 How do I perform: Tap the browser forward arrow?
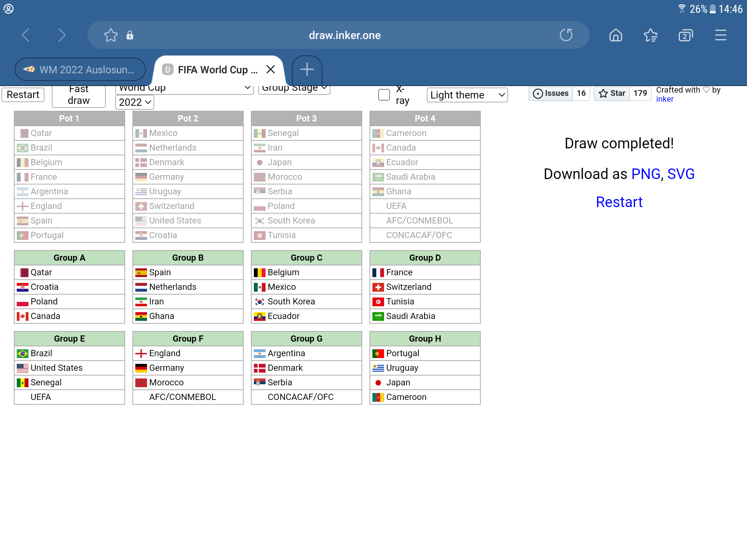coord(62,35)
